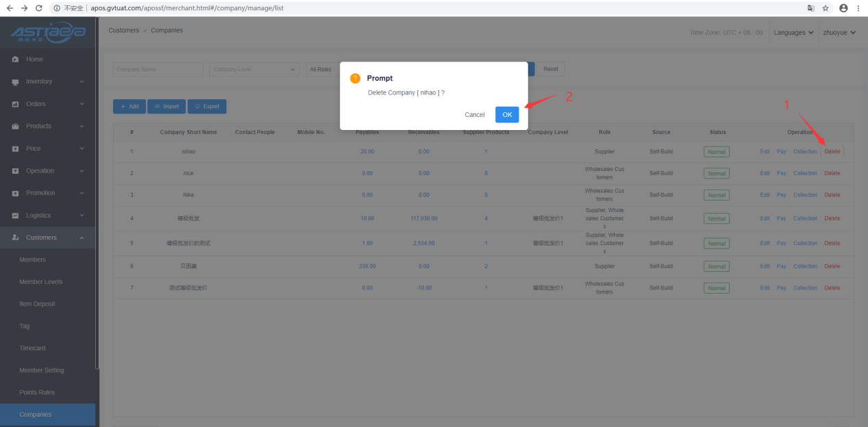Open the Members submenu item
The height and width of the screenshot is (427, 868).
[33, 259]
